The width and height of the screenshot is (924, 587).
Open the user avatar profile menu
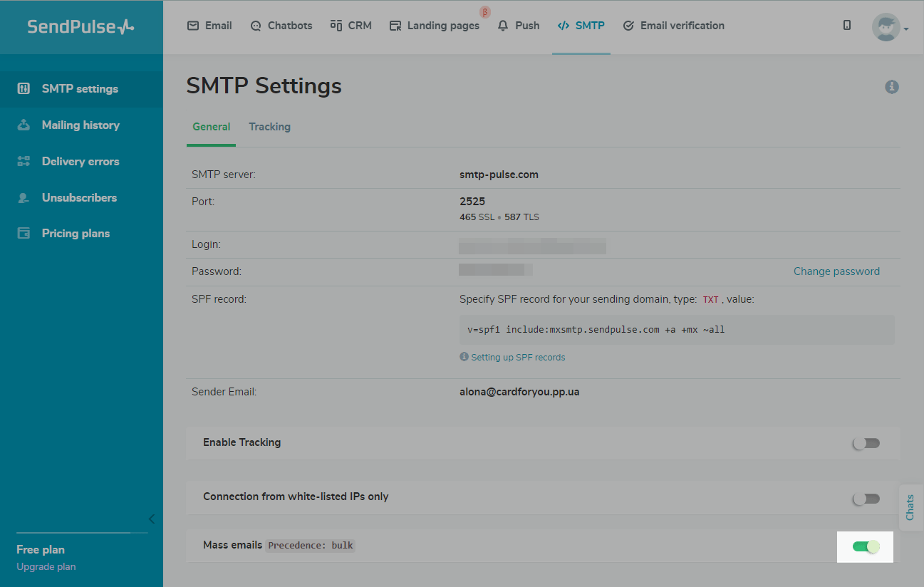(x=886, y=27)
